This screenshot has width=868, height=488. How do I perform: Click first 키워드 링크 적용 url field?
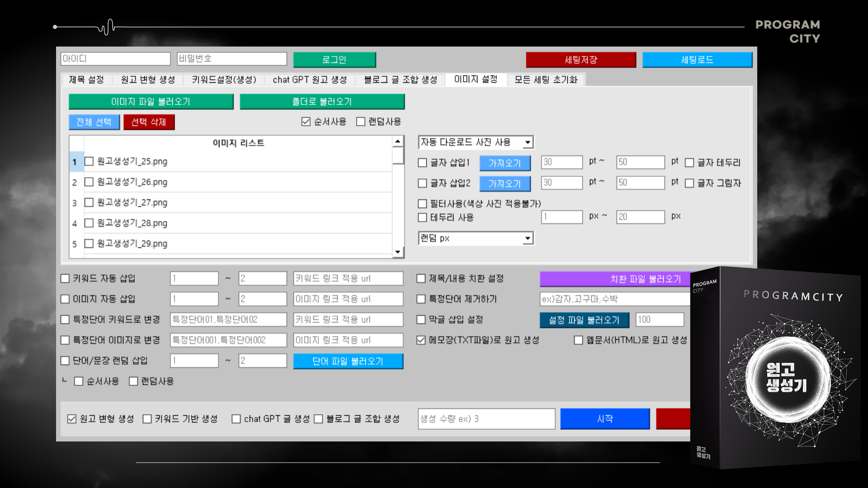pyautogui.click(x=348, y=278)
